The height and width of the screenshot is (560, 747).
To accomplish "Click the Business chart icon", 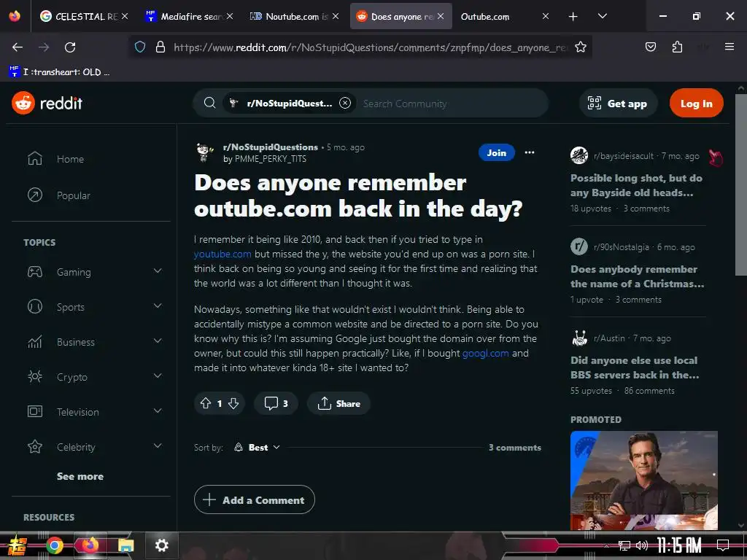I will [x=35, y=341].
